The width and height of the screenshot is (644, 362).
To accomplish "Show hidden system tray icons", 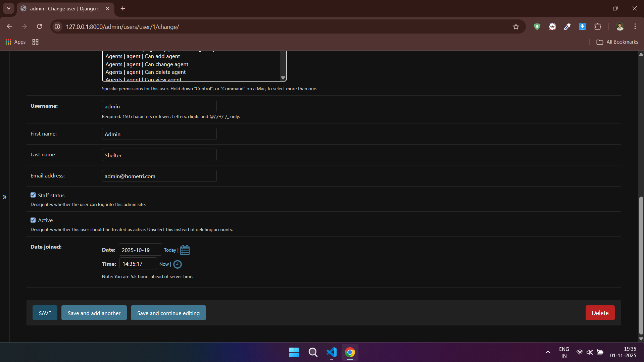I will 548,352.
